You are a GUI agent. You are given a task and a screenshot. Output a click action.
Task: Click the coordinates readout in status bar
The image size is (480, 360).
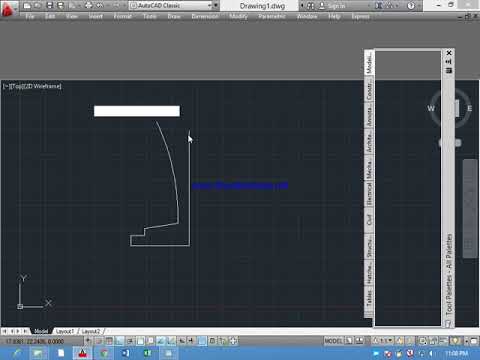coord(35,341)
